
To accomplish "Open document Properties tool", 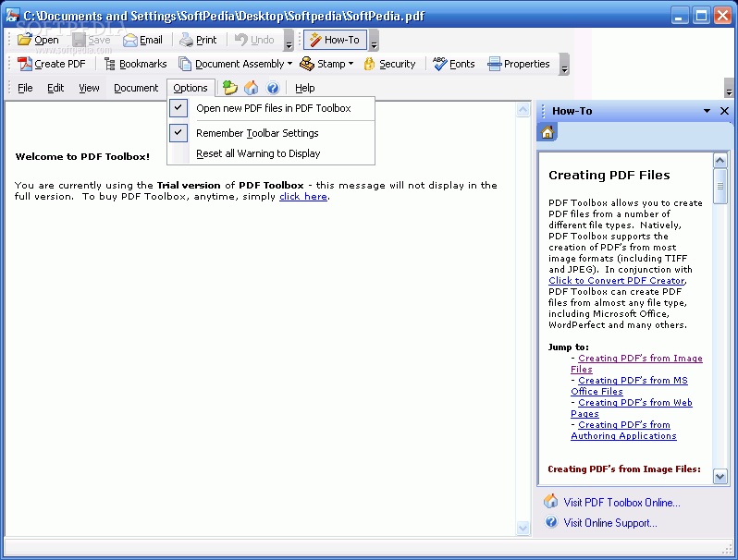I will [519, 64].
